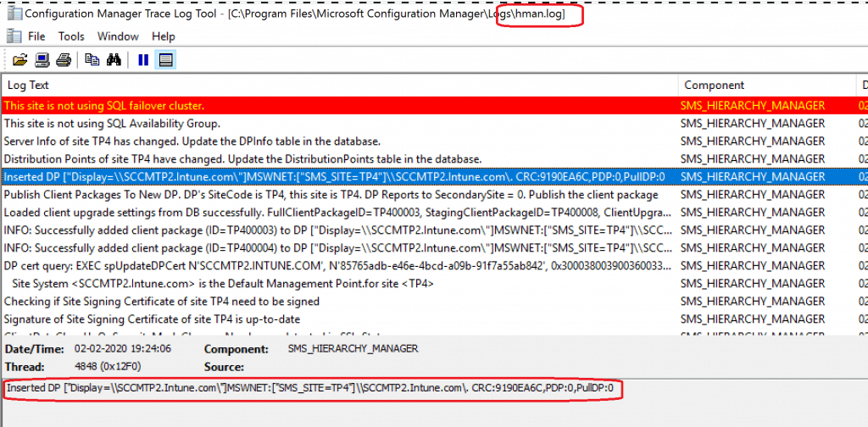The height and width of the screenshot is (427, 868).
Task: Click the Open log file icon
Action: click(x=19, y=60)
